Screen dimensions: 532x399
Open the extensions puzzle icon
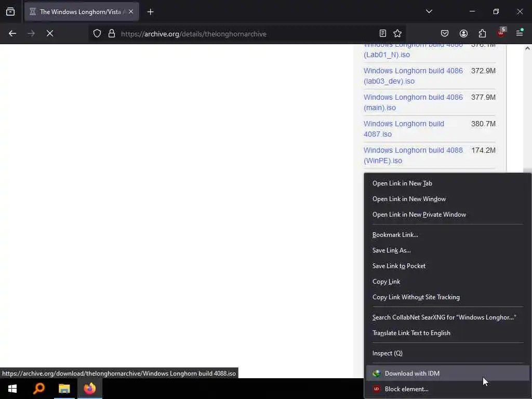point(482,34)
